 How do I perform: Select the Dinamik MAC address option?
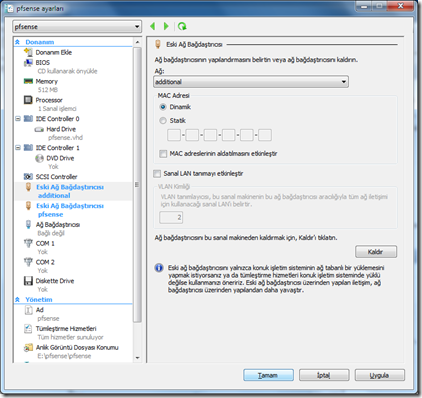click(x=163, y=107)
